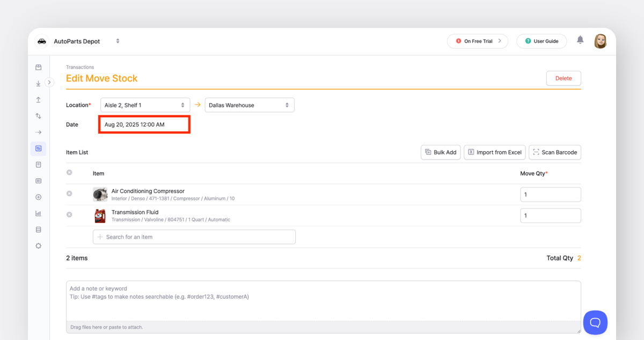This screenshot has width=644, height=340.
Task: Click the On Free Trial badge
Action: coord(477,41)
